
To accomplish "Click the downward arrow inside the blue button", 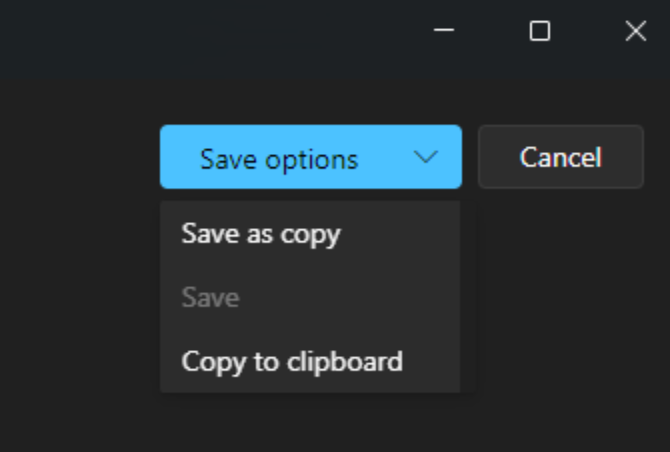I will (x=426, y=157).
